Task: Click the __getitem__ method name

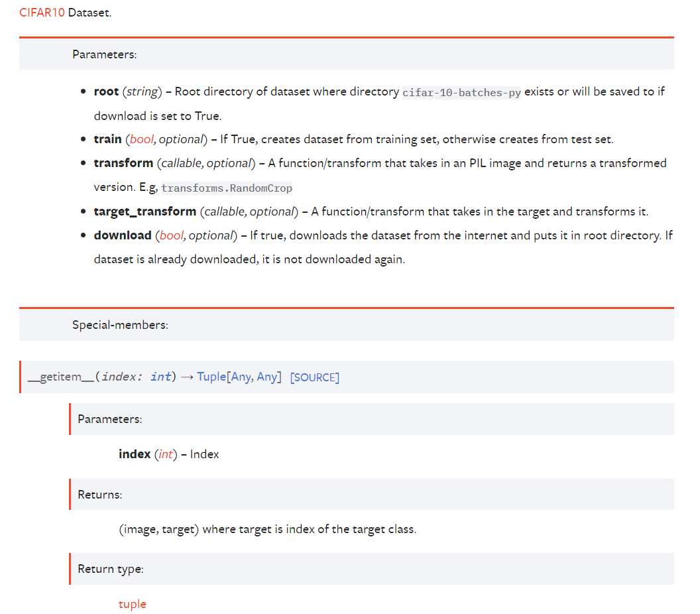Action: pos(61,377)
